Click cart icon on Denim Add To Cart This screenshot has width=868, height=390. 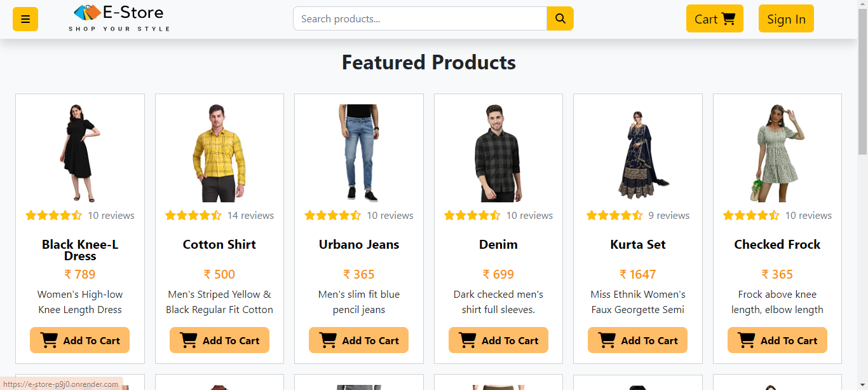click(x=468, y=340)
